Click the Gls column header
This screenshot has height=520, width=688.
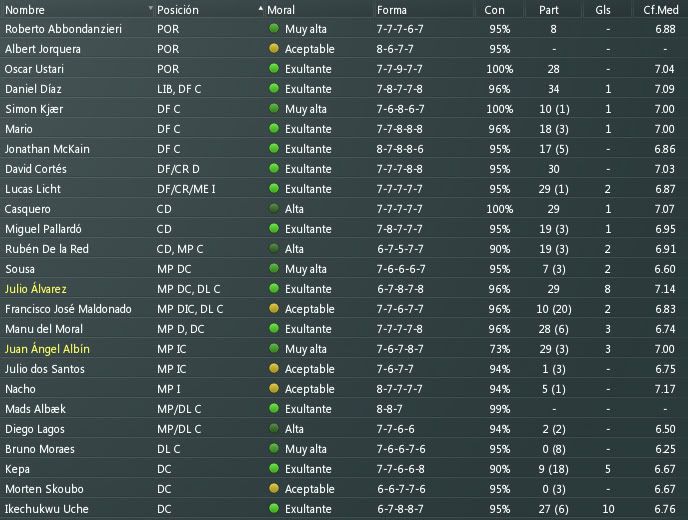click(603, 10)
